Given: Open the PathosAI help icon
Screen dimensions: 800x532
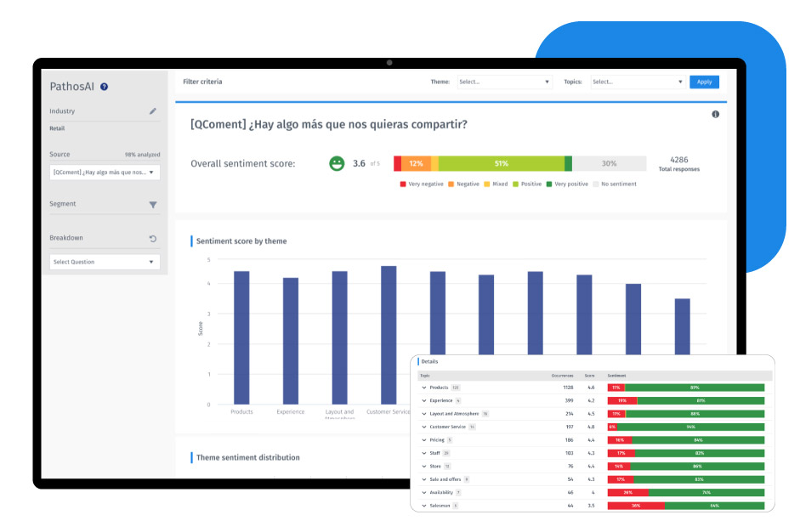Looking at the screenshot, I should pyautogui.click(x=103, y=87).
